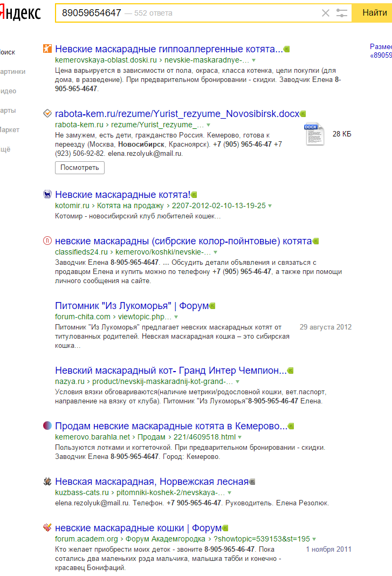The image size is (392, 576).
Task: Click green badge after Невские маскарадные котята!
Action: point(194,195)
